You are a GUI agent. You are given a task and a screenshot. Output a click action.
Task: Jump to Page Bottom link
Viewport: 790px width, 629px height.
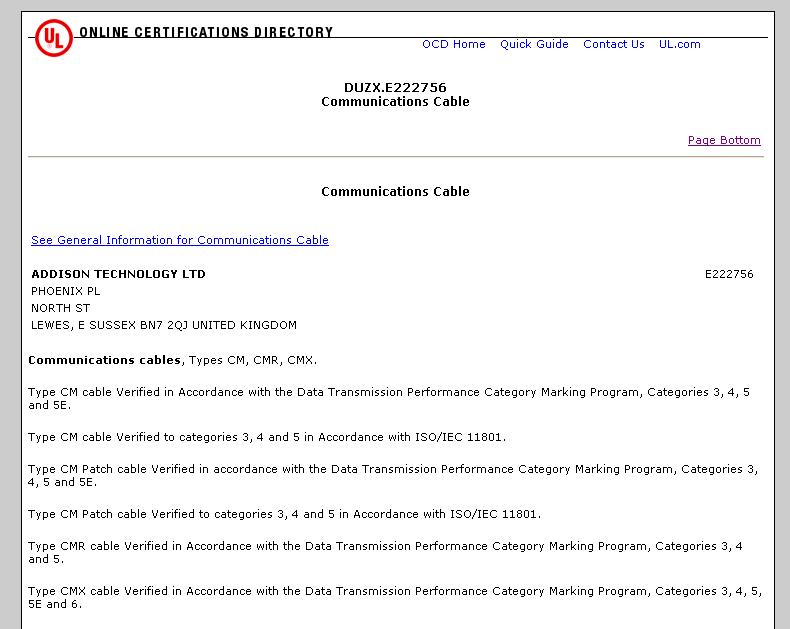[724, 140]
